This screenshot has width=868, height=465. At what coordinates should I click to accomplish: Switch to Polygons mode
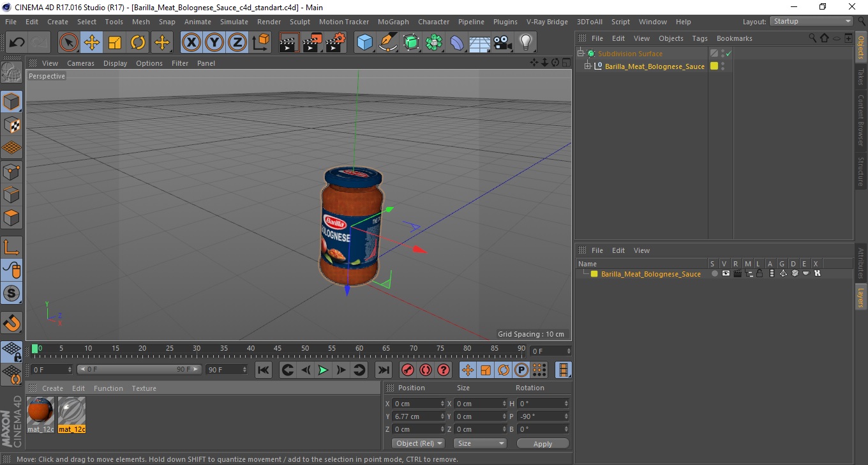coord(11,217)
